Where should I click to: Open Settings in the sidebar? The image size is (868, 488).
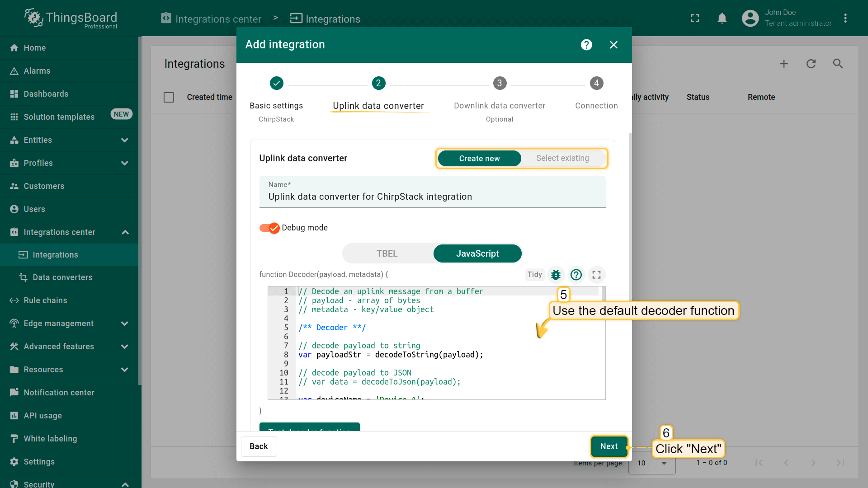pos(69,462)
